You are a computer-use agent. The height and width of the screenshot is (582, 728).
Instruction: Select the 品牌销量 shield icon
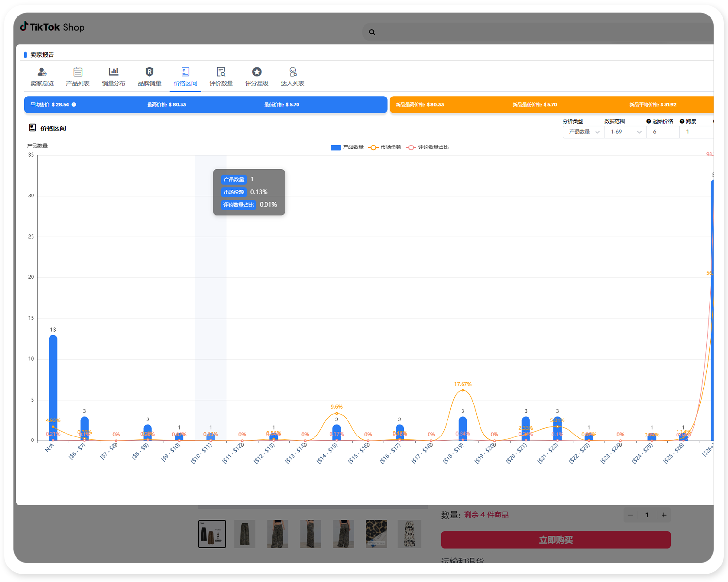pyautogui.click(x=149, y=72)
